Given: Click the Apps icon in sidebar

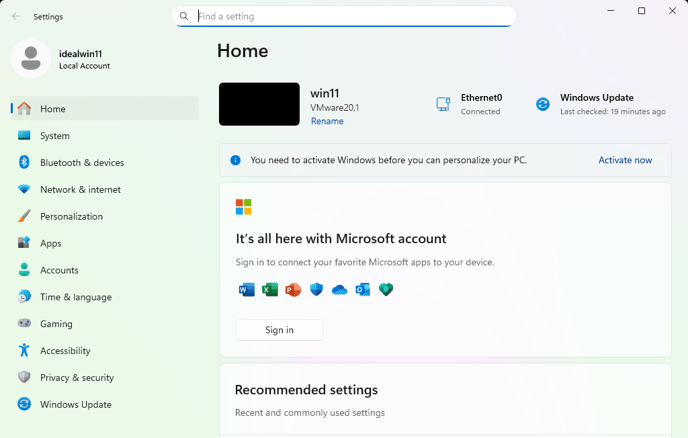Looking at the screenshot, I should click(24, 243).
